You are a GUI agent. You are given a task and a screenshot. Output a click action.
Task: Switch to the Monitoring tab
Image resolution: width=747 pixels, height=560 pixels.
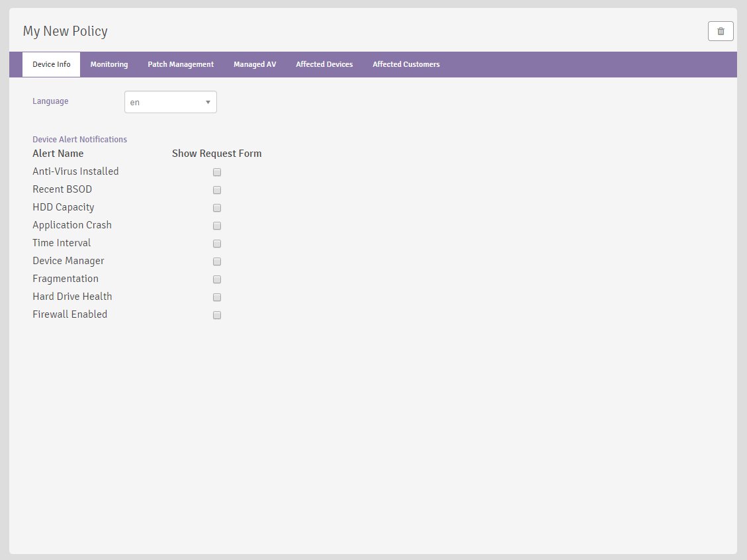point(109,64)
